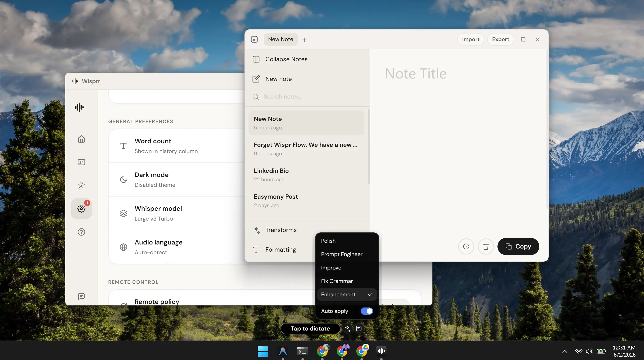Click the New note pencil icon
This screenshot has height=360, width=644.
pos(256,79)
